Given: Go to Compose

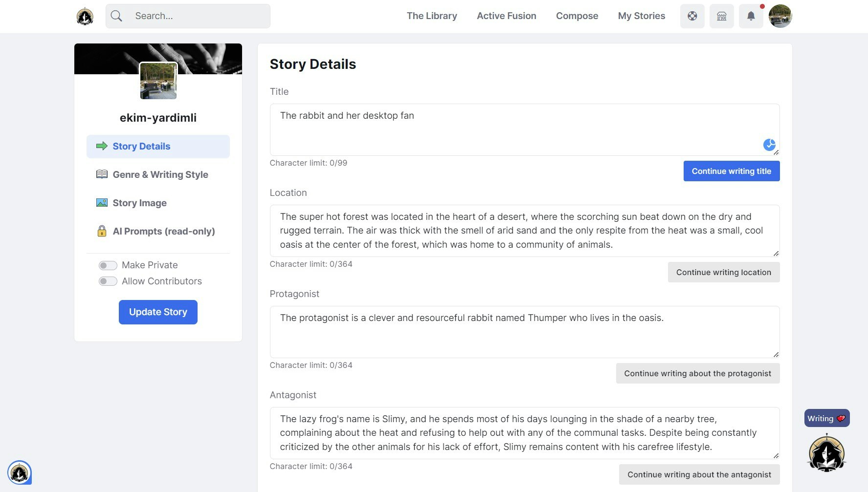Looking at the screenshot, I should 577,16.
